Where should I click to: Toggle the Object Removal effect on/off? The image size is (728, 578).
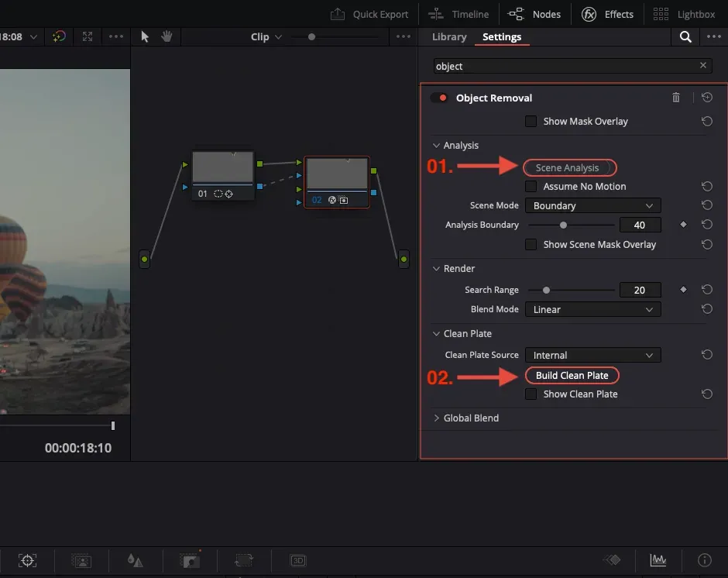coord(439,98)
